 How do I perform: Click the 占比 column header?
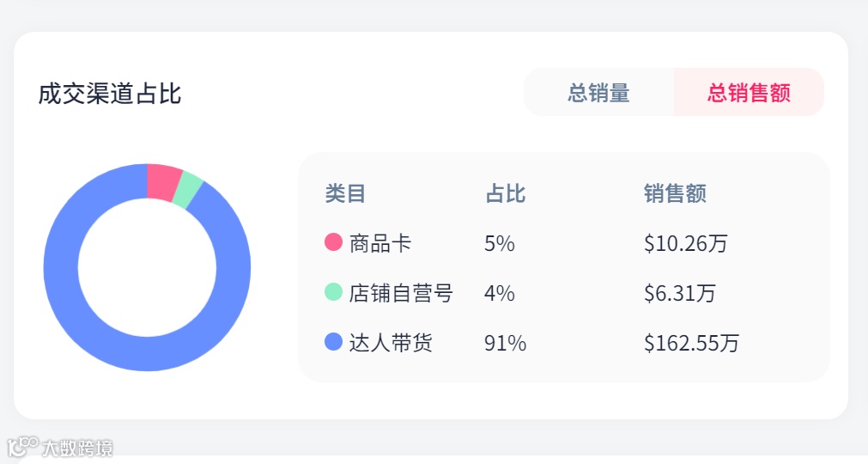tap(506, 193)
